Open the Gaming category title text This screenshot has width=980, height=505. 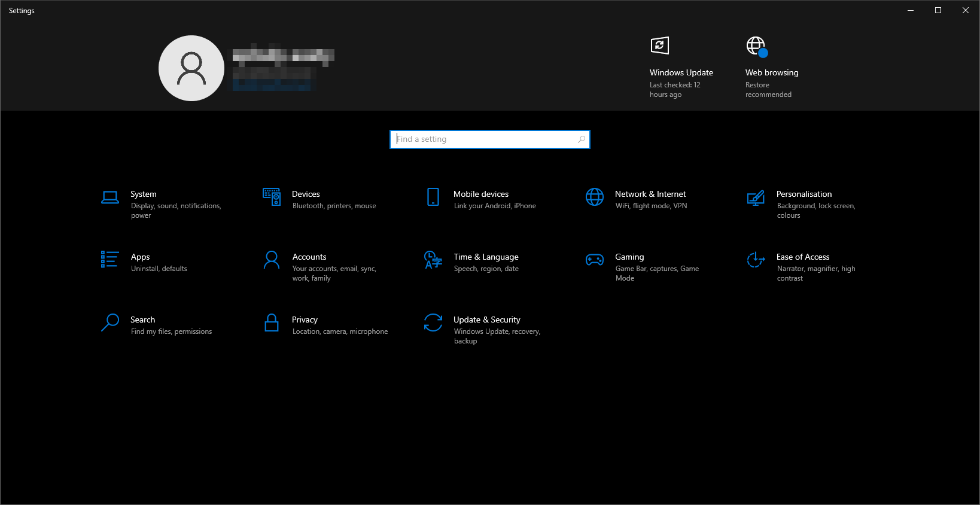(x=629, y=257)
